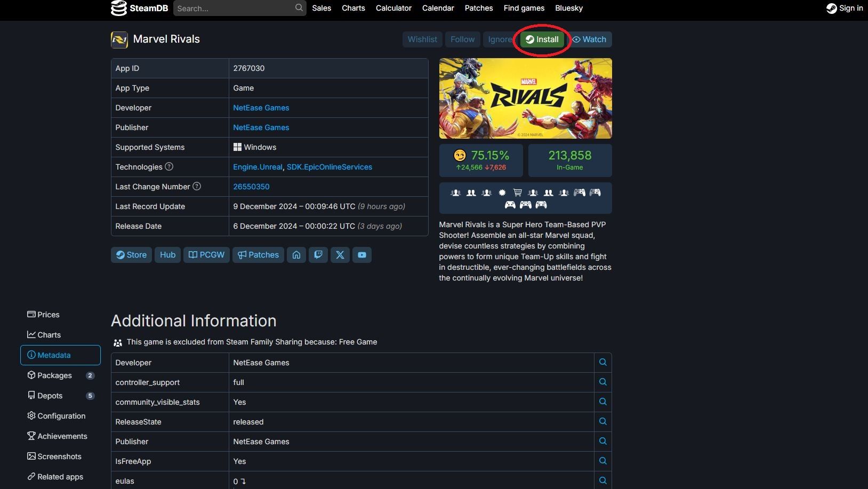Open the Charts menu in top navigation

pyautogui.click(x=353, y=8)
